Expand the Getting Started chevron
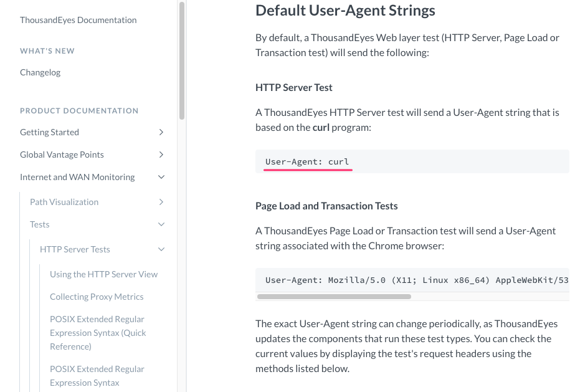570x392 pixels. point(161,132)
